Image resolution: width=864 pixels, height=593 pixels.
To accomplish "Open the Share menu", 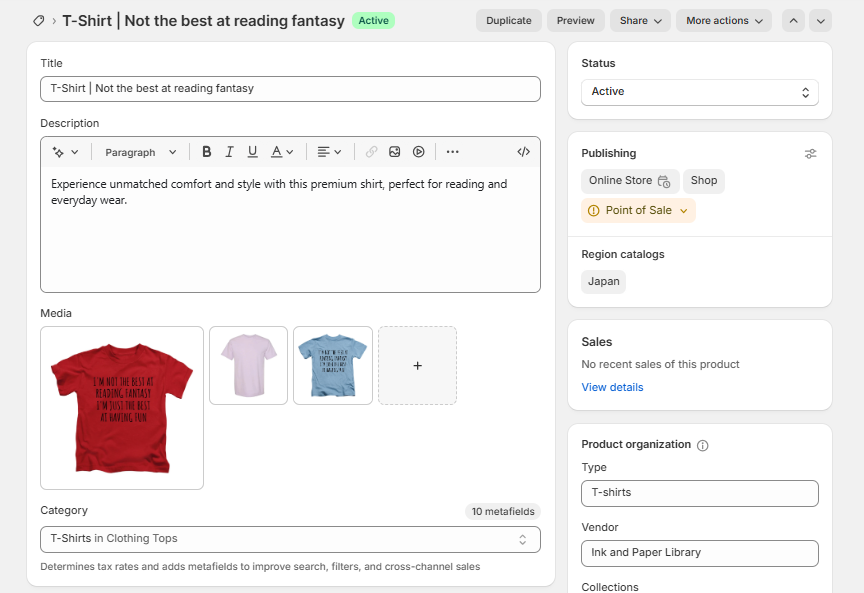I will [x=640, y=21].
